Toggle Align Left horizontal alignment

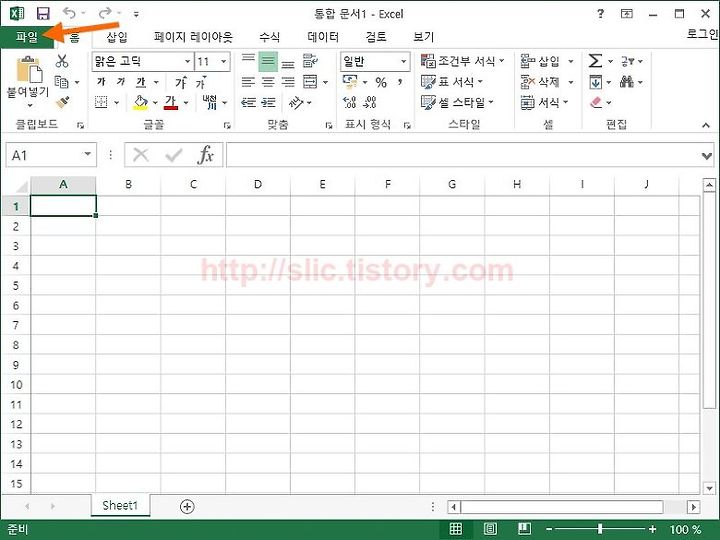pos(248,83)
